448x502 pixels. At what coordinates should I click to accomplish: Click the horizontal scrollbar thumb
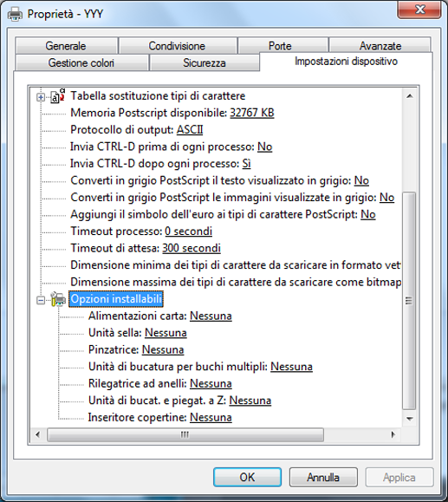(185, 434)
